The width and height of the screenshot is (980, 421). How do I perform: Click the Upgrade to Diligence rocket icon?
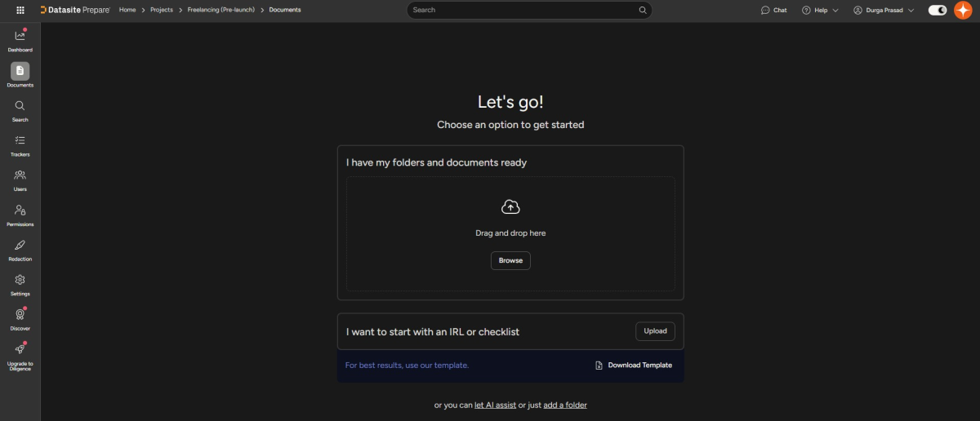coord(20,348)
